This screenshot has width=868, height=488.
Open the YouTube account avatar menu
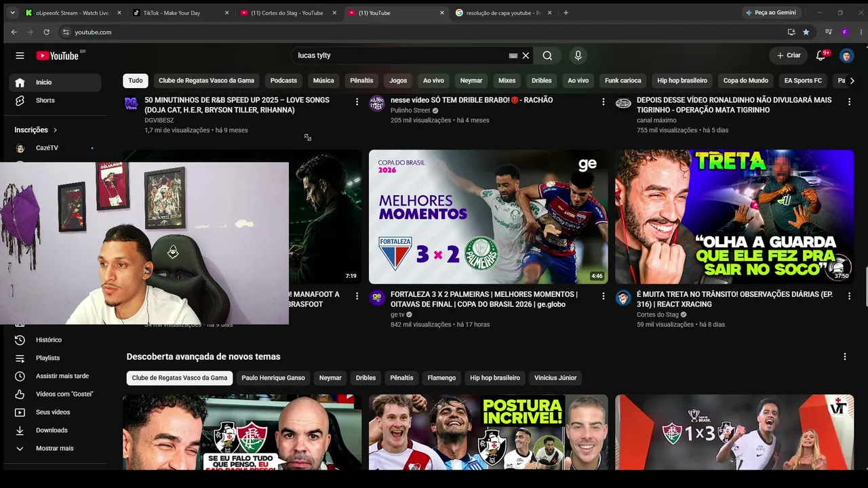(846, 56)
